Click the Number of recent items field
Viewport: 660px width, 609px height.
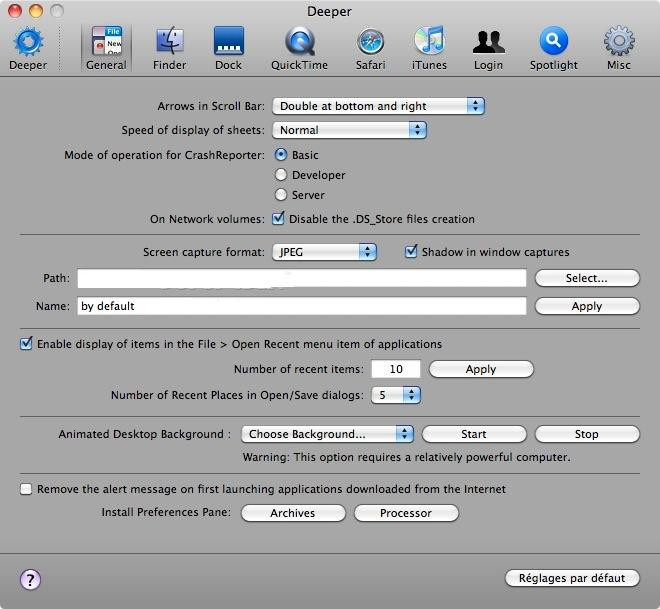(396, 369)
